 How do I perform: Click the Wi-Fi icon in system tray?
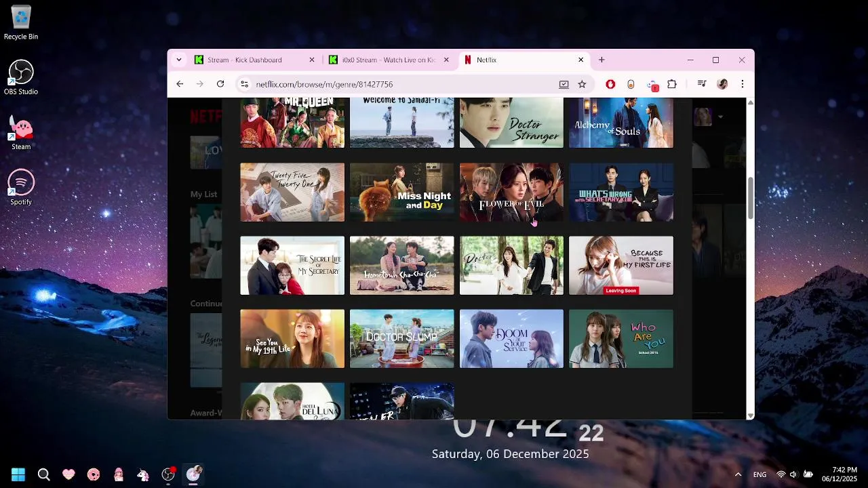[x=781, y=474]
